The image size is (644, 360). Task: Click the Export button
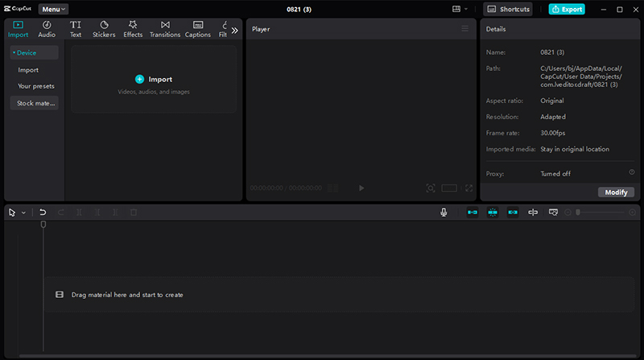click(567, 9)
